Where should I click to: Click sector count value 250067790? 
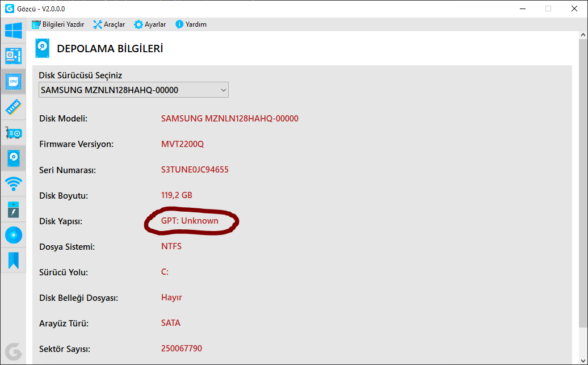coord(182,348)
